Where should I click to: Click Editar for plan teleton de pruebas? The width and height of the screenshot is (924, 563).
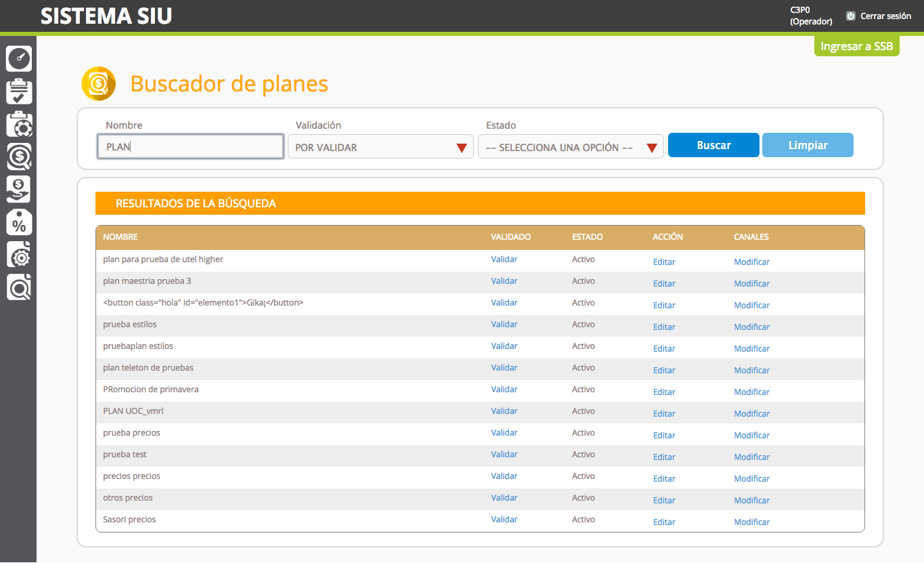664,371
